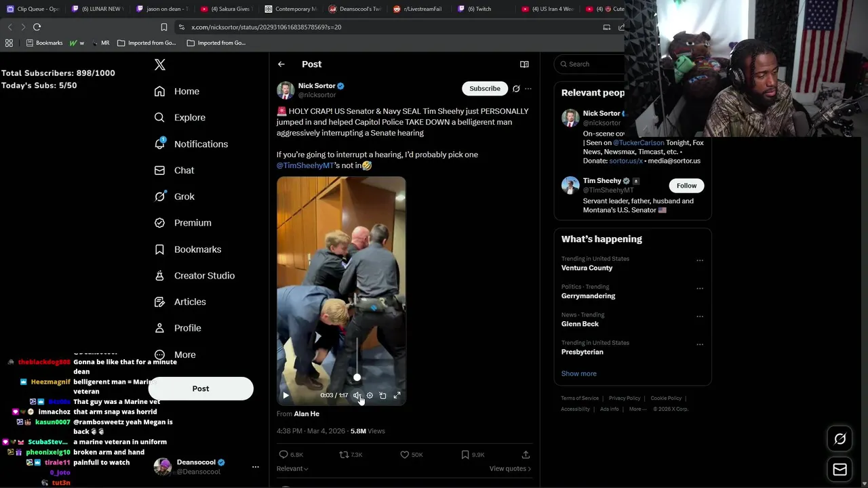Open the Relevant sort dropdown

292,468
